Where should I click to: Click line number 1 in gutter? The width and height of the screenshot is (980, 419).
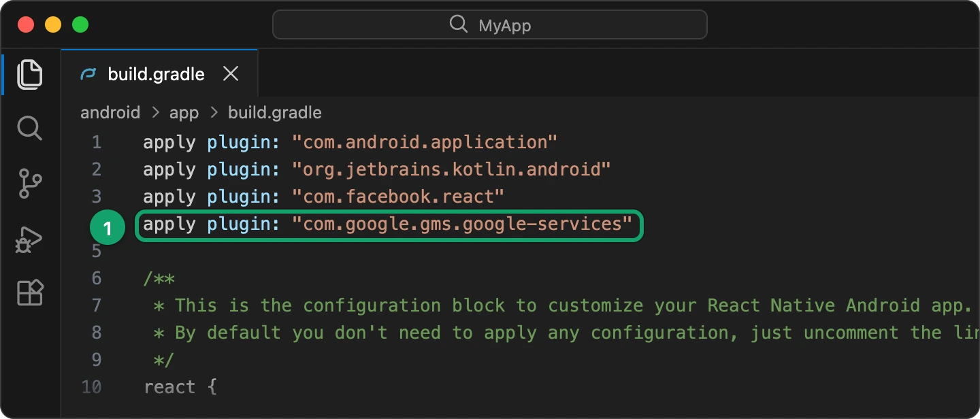coord(97,142)
